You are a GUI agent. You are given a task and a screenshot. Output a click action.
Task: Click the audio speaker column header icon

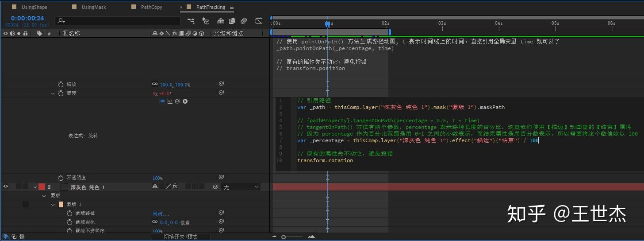[x=12, y=33]
